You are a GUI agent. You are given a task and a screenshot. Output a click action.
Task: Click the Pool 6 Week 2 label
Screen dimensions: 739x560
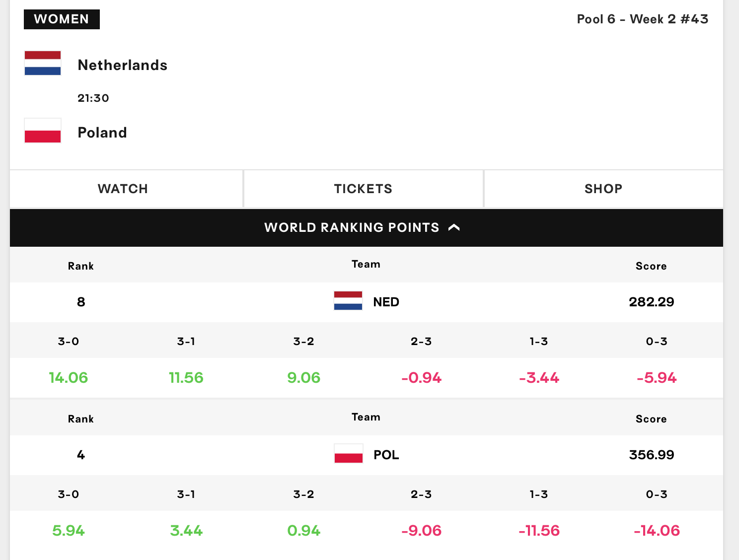pos(642,19)
